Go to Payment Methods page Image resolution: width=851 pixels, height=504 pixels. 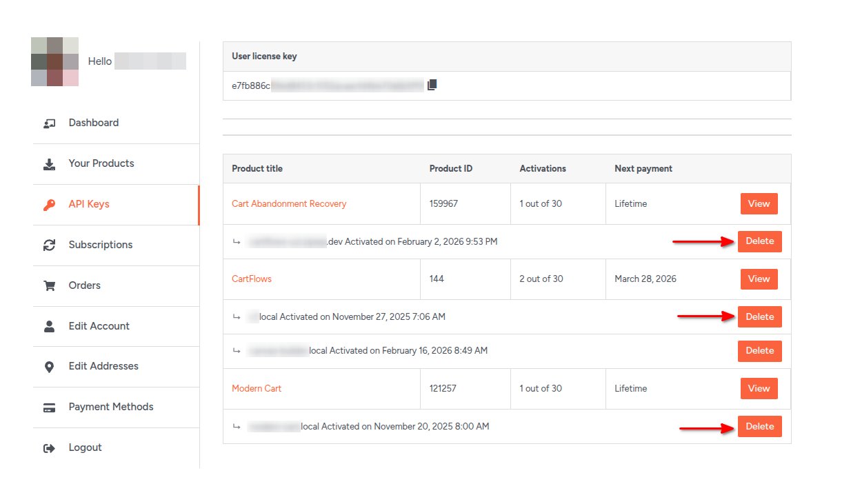point(111,407)
